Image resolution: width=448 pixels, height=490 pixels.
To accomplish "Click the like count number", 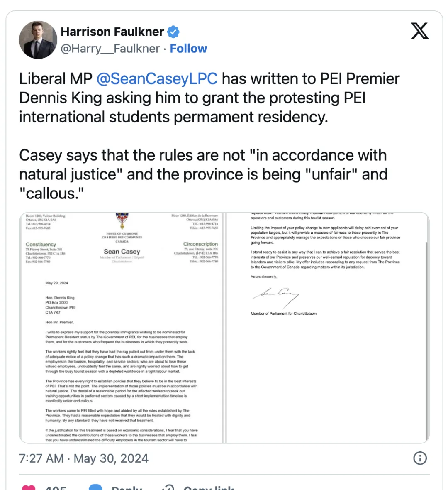I will pos(56,488).
